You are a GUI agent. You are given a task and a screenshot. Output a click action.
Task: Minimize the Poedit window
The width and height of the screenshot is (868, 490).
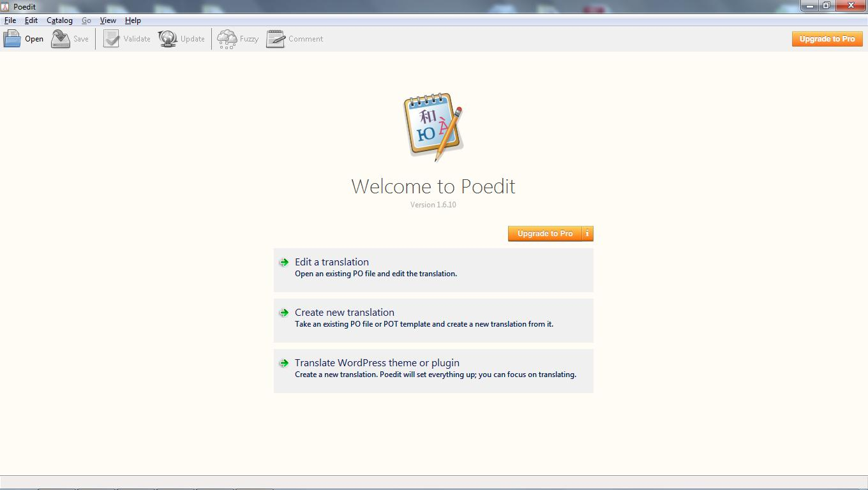(810, 6)
